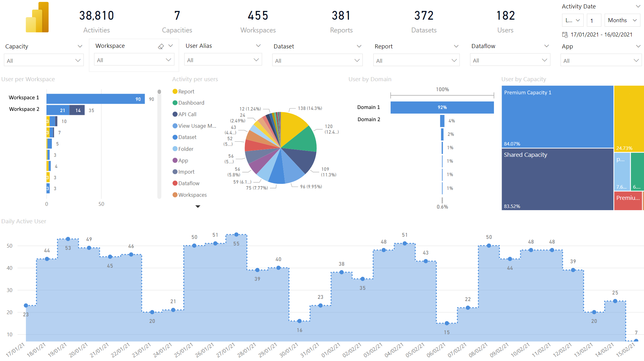Click App legend entry in pie chart
This screenshot has width=644, height=361.
pos(180,161)
